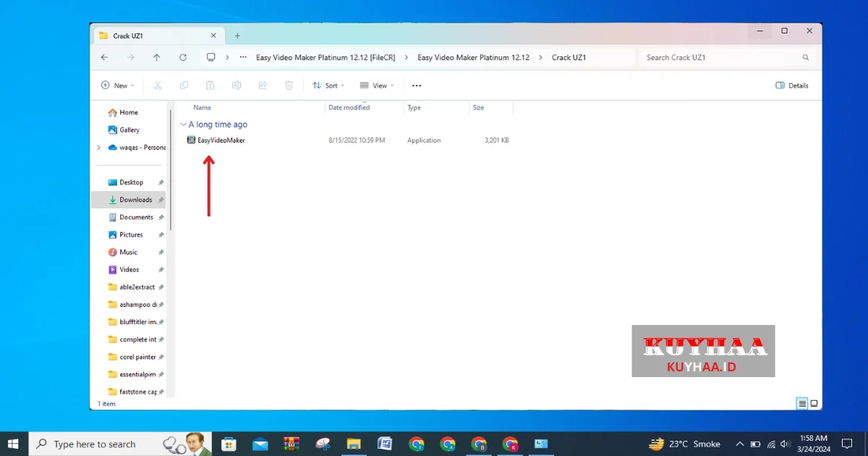
Task: Expand chevron after the This PC icon
Action: [227, 57]
